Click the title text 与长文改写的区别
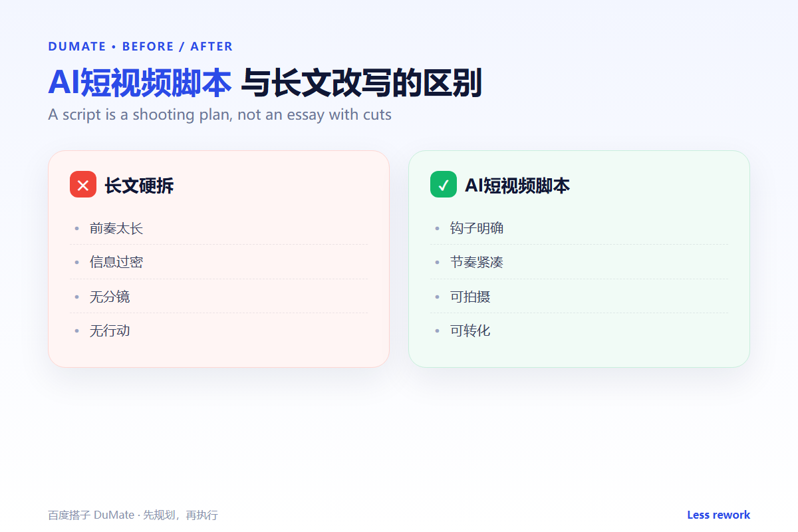This screenshot has width=798, height=532. [361, 83]
